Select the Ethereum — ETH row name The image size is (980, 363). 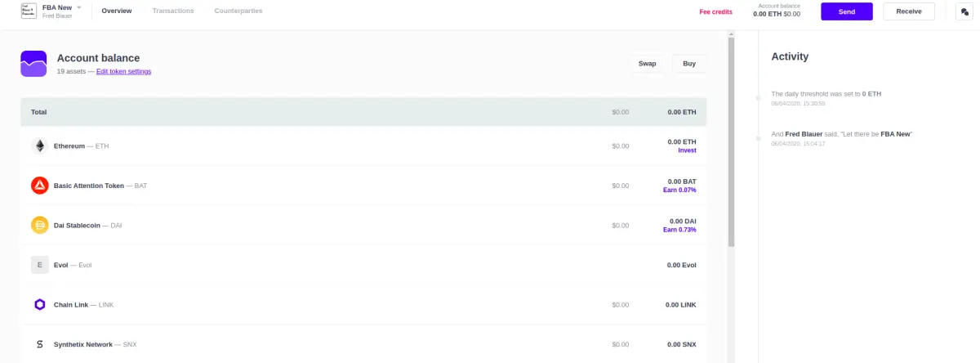(81, 146)
